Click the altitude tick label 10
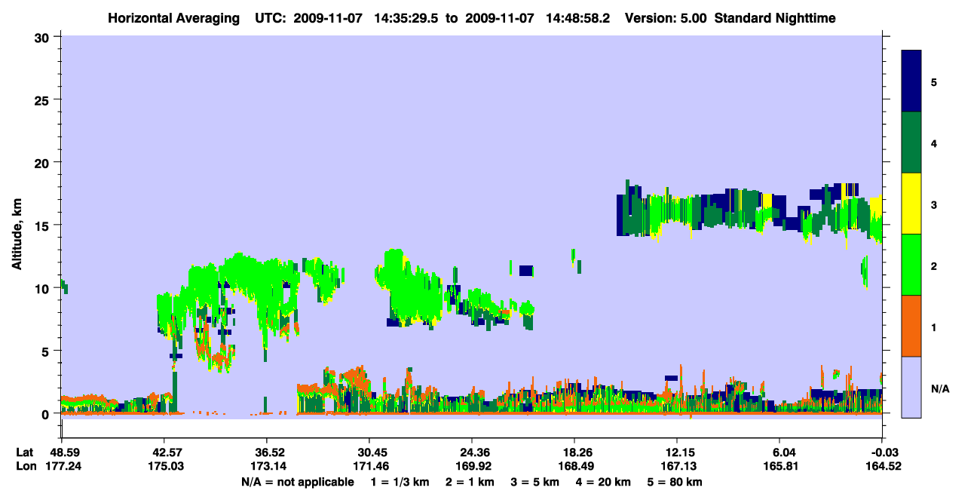 (44, 287)
